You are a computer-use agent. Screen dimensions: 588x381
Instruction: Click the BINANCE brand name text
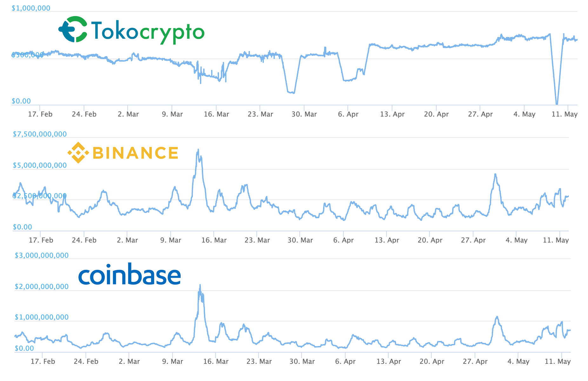pos(136,153)
